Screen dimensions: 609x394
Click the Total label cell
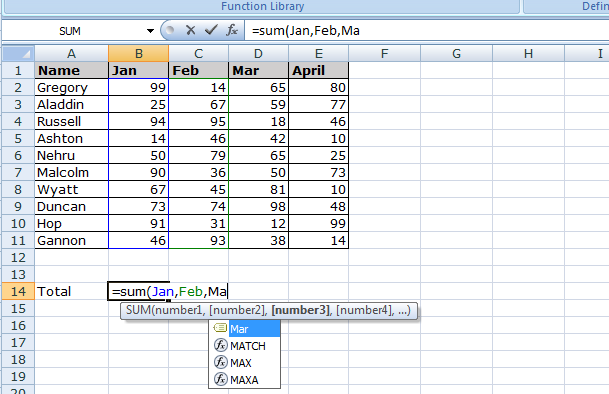(71, 291)
